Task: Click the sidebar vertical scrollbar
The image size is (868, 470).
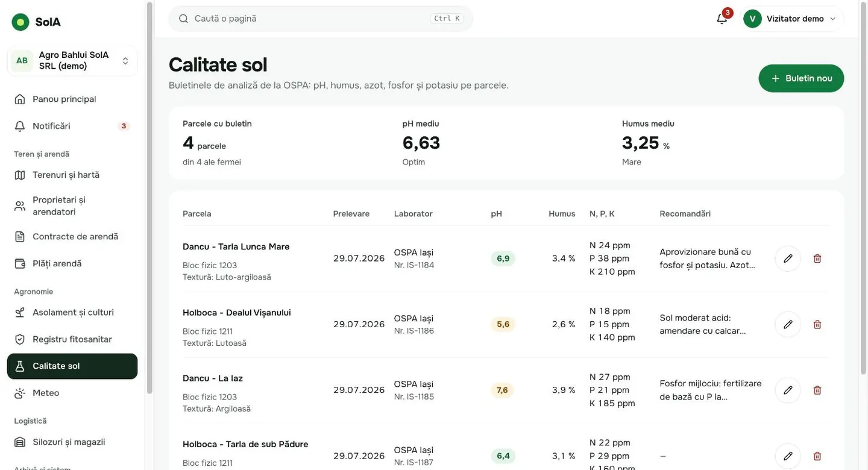Action: [149, 199]
